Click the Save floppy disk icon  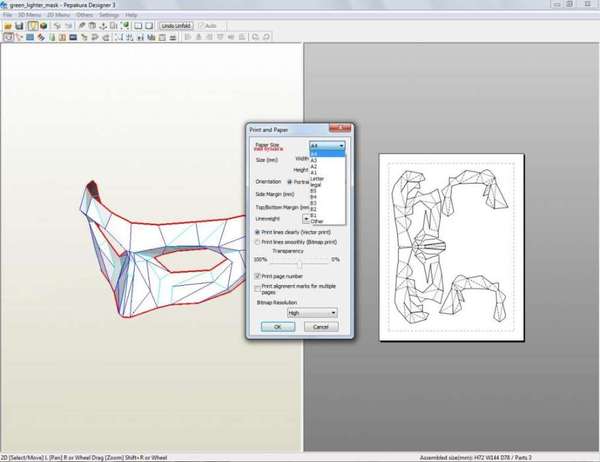[x=19, y=26]
